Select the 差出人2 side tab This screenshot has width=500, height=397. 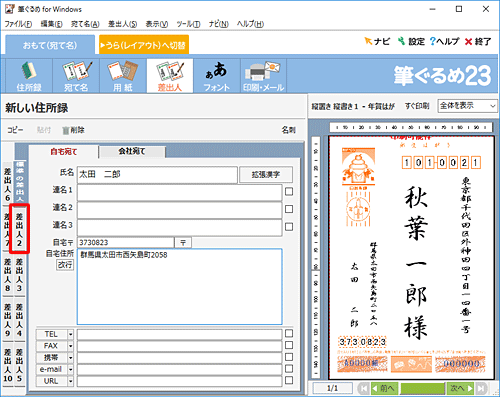(x=19, y=229)
